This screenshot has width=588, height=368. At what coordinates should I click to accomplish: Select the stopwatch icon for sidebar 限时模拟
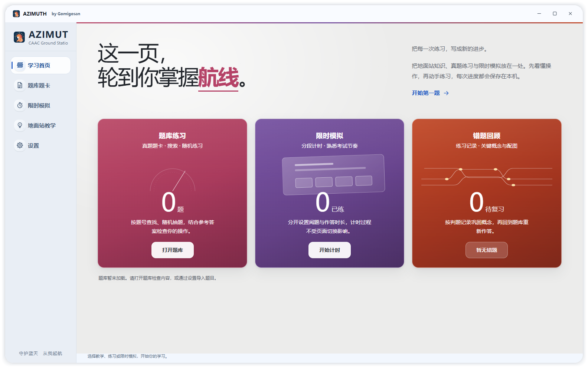(20, 105)
